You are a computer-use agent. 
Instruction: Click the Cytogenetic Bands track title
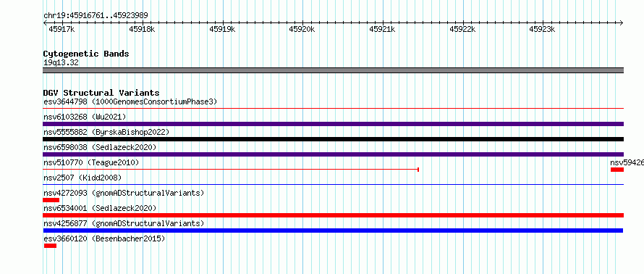coord(86,54)
